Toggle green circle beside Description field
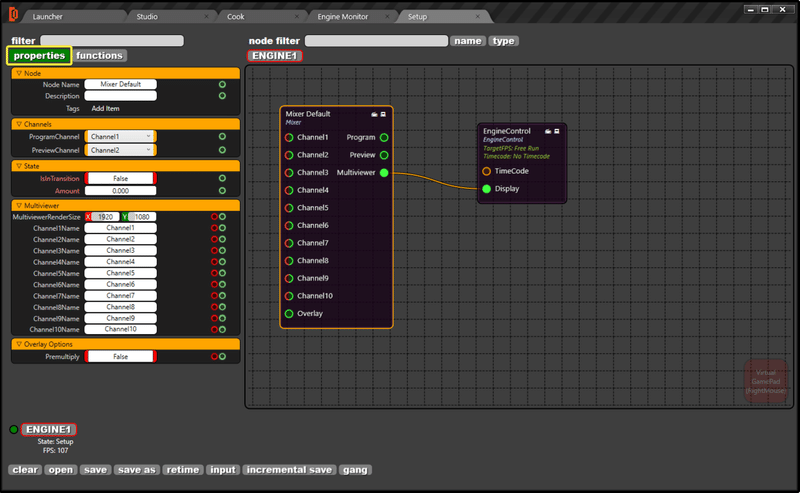 pyautogui.click(x=222, y=95)
